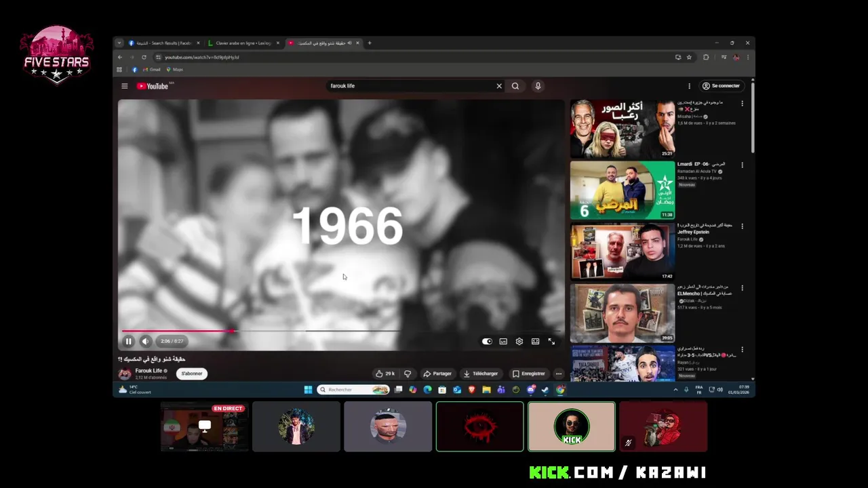
Task: Open a new browser tab
Action: 370,43
